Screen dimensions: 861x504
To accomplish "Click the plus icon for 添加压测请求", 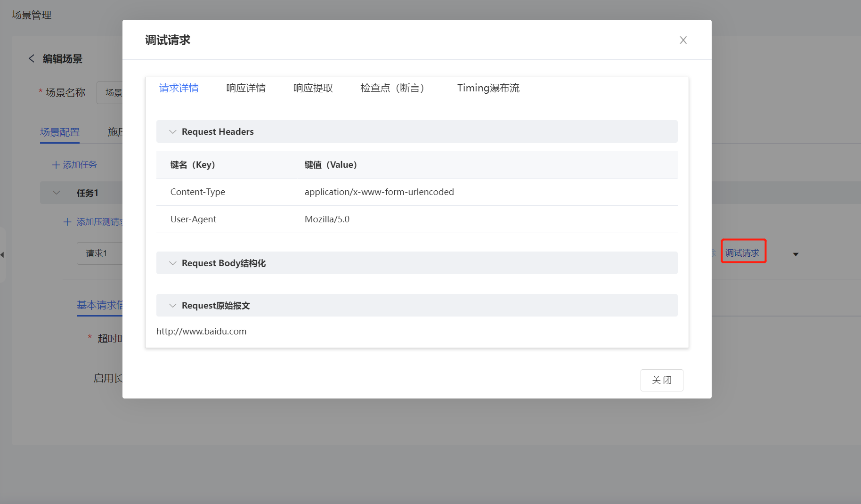I will 67,222.
